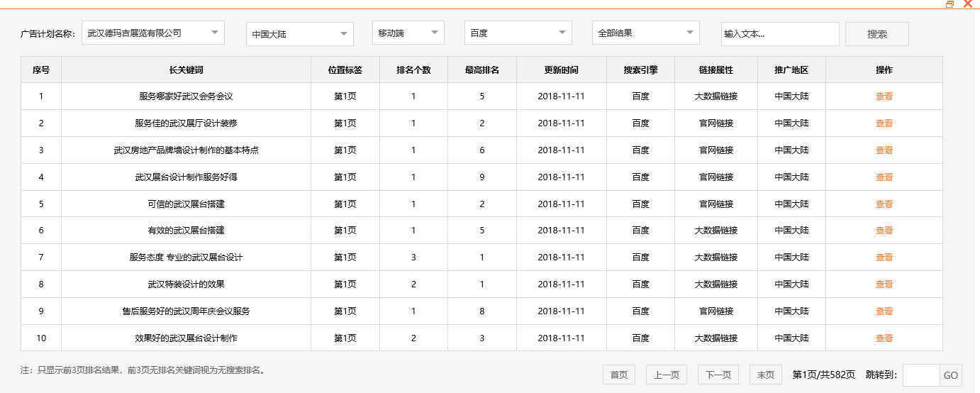The image size is (980, 393).
Task: Click the 长关键词 column header
Action: point(186,70)
